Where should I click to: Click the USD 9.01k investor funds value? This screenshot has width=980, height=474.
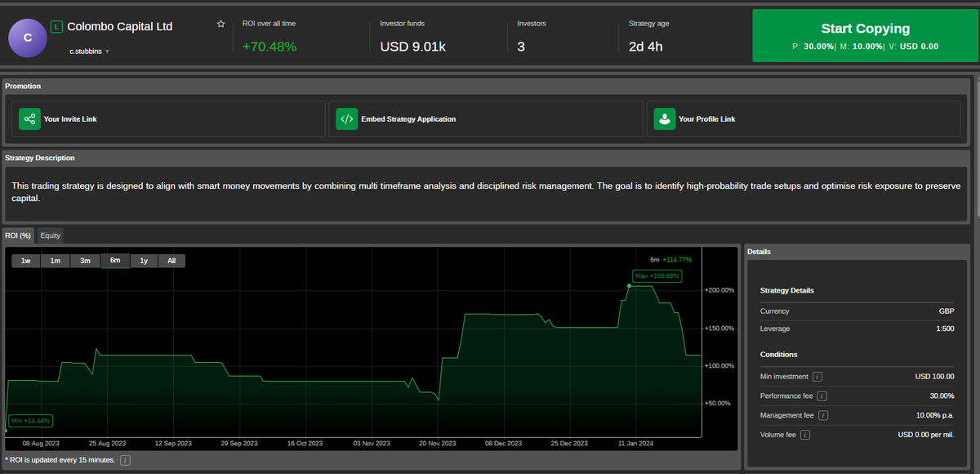[413, 47]
